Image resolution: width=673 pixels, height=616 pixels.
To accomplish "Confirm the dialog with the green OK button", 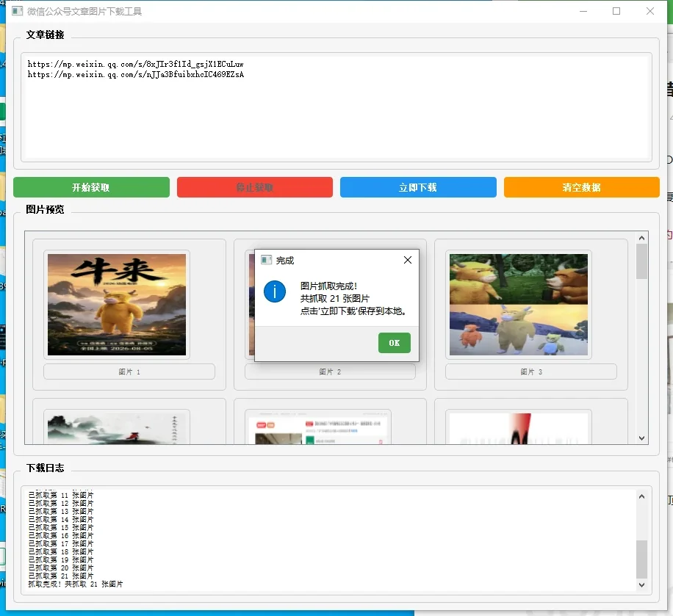I will (x=395, y=343).
